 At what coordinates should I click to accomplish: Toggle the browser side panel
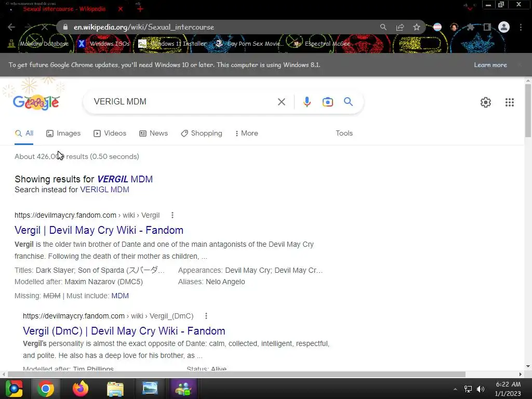[487, 27]
